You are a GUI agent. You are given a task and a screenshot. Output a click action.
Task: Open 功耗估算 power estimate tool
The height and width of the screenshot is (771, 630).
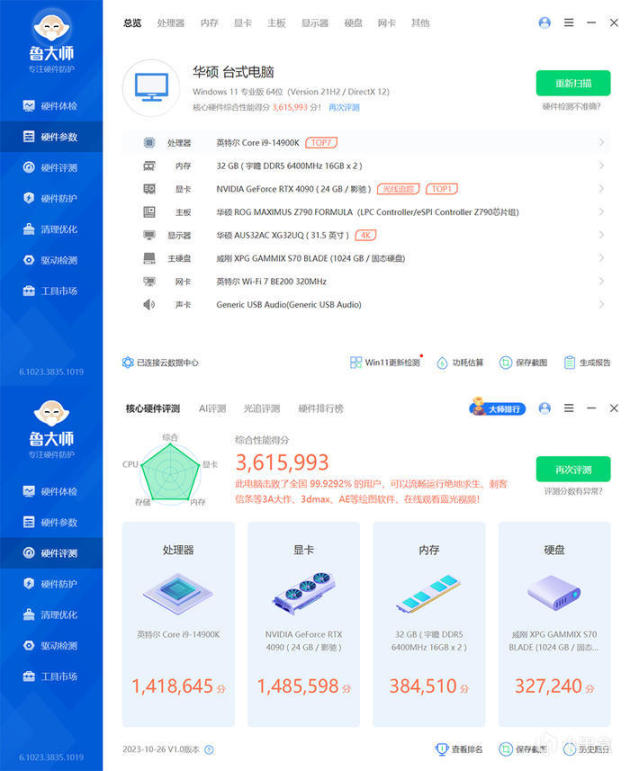click(460, 362)
